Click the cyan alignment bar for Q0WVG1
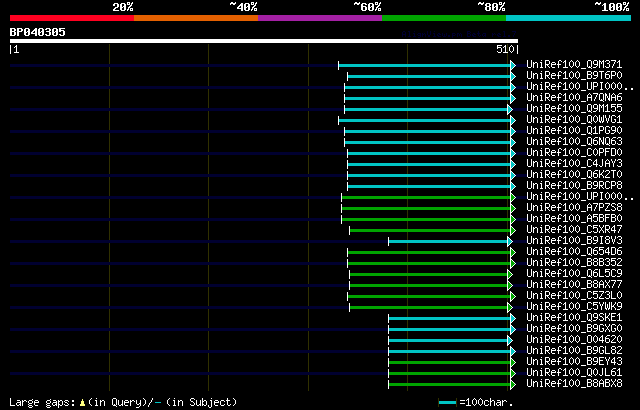 click(x=427, y=120)
